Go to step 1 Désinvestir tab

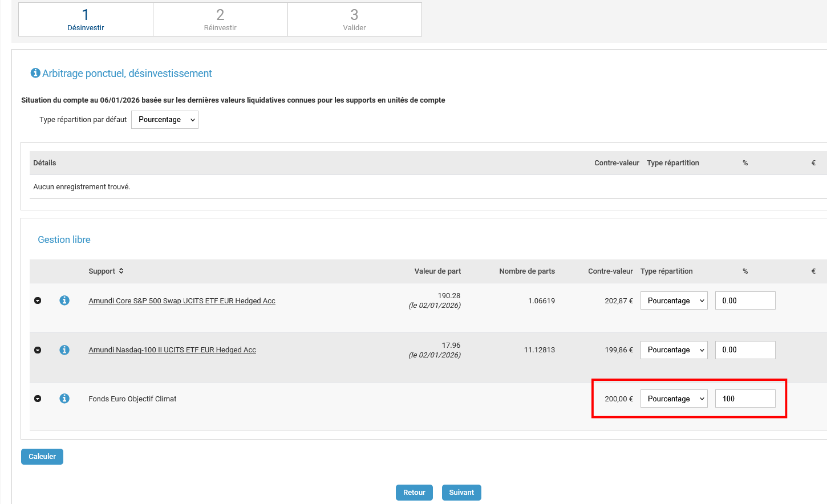pyautogui.click(x=86, y=19)
